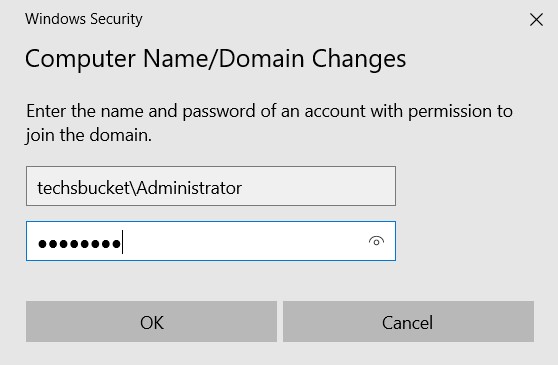The image size is (558, 365).
Task: Click the instruction text about joining the domain
Action: point(269,123)
